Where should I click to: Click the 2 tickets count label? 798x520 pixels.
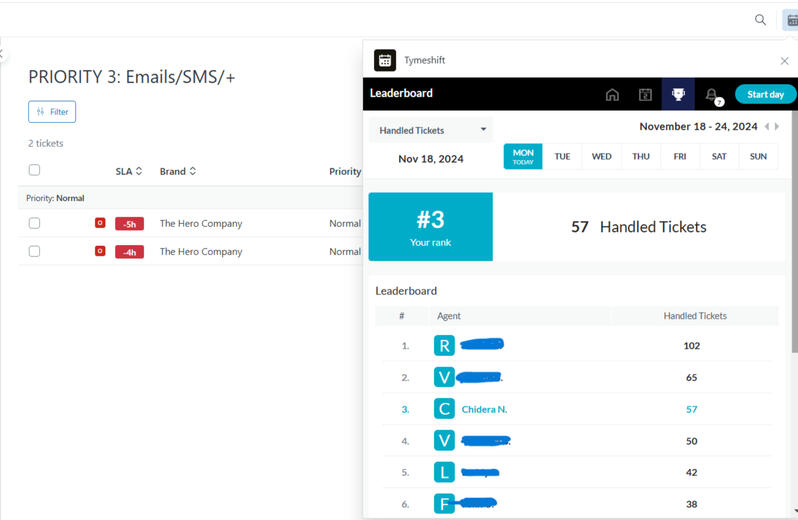pos(46,143)
